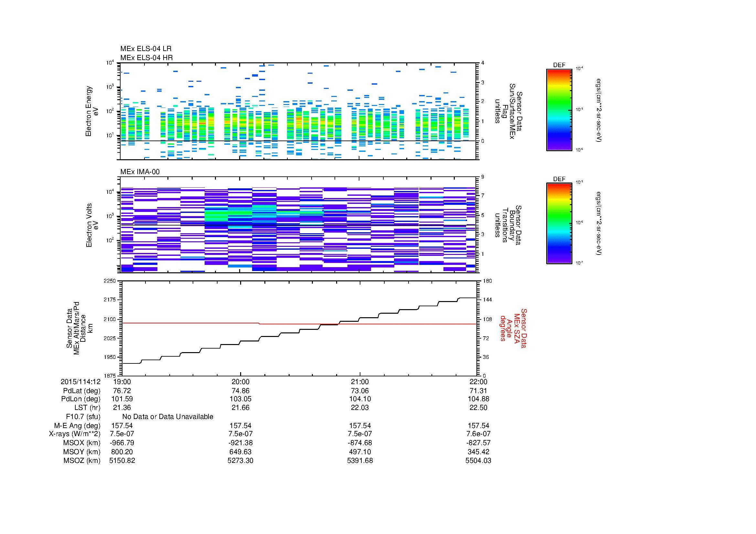
Task: Click the 'M-E Ang (deg)' row label
Action: (77, 426)
